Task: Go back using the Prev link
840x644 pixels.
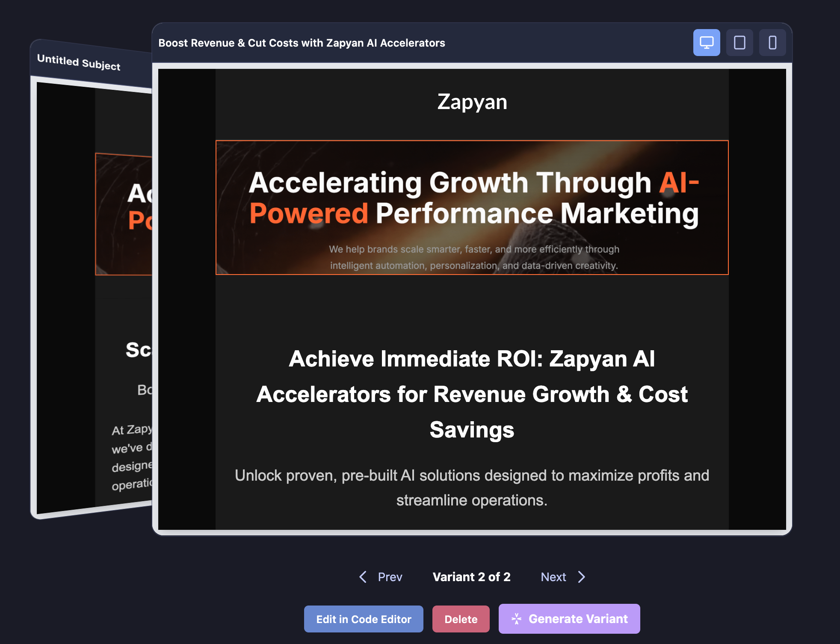Action: [x=390, y=577]
